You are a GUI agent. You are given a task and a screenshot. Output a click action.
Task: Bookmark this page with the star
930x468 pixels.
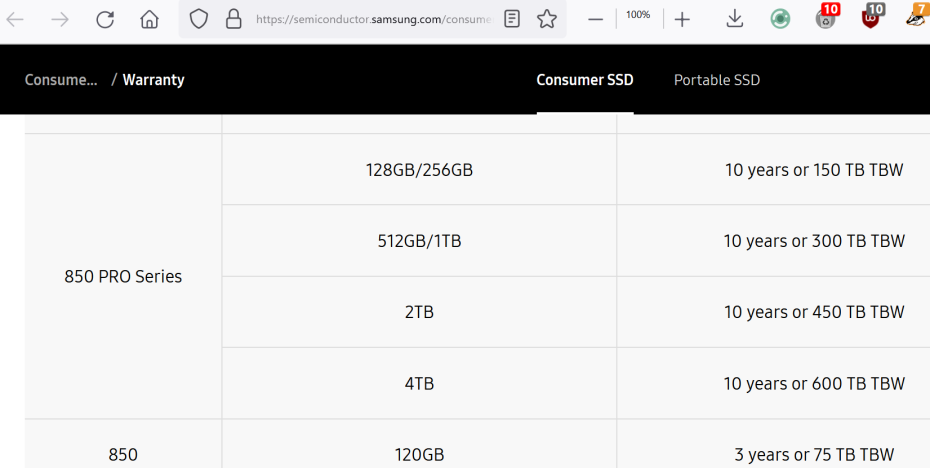click(x=546, y=19)
